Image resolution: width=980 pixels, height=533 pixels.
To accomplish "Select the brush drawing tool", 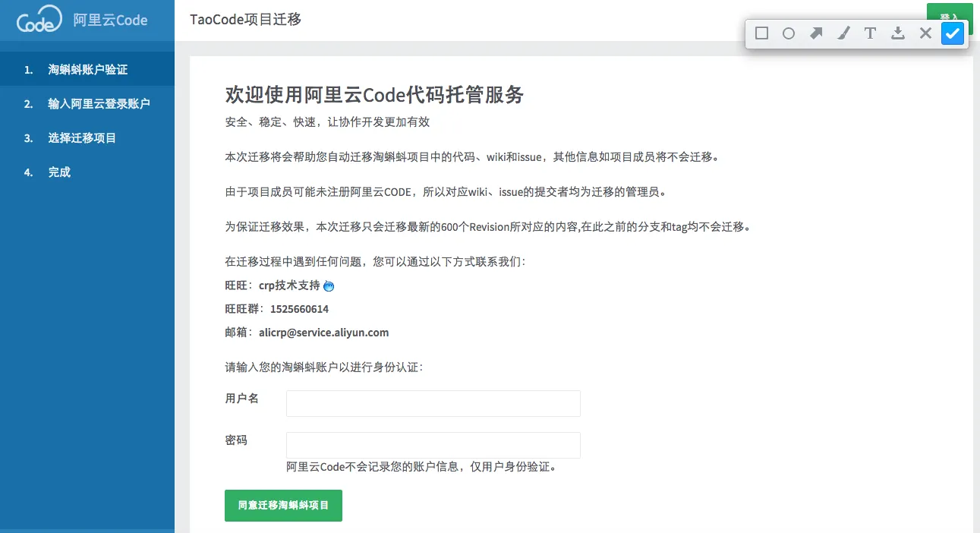I will click(843, 33).
